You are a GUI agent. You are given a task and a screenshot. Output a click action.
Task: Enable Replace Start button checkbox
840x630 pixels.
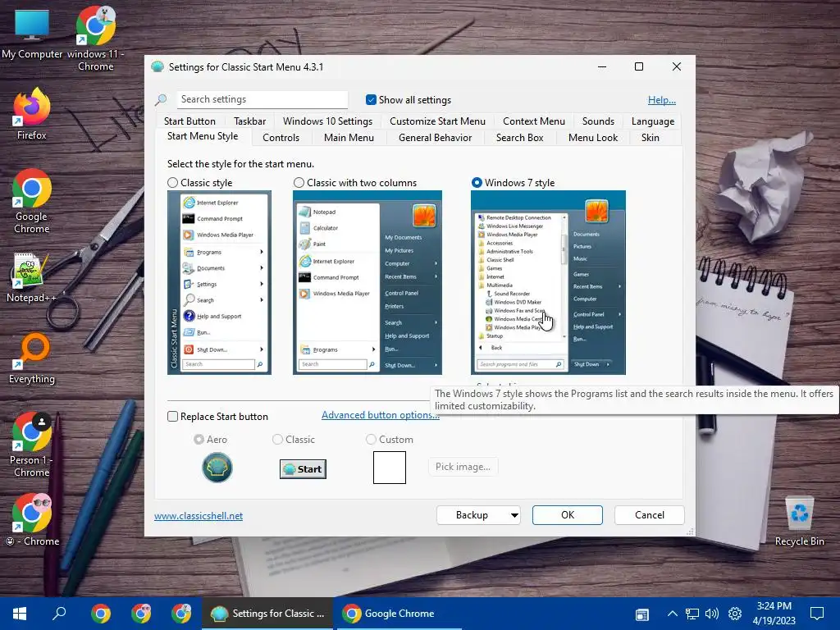pos(172,417)
